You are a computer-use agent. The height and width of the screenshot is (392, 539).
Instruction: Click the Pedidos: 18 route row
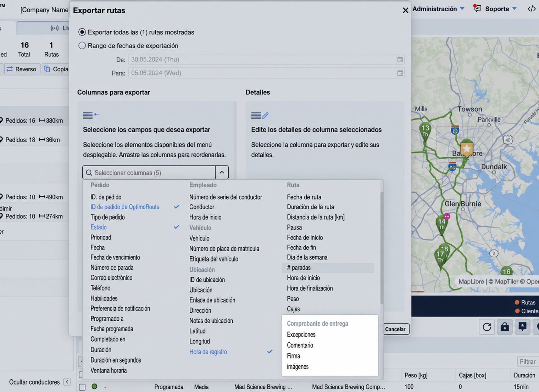34,140
